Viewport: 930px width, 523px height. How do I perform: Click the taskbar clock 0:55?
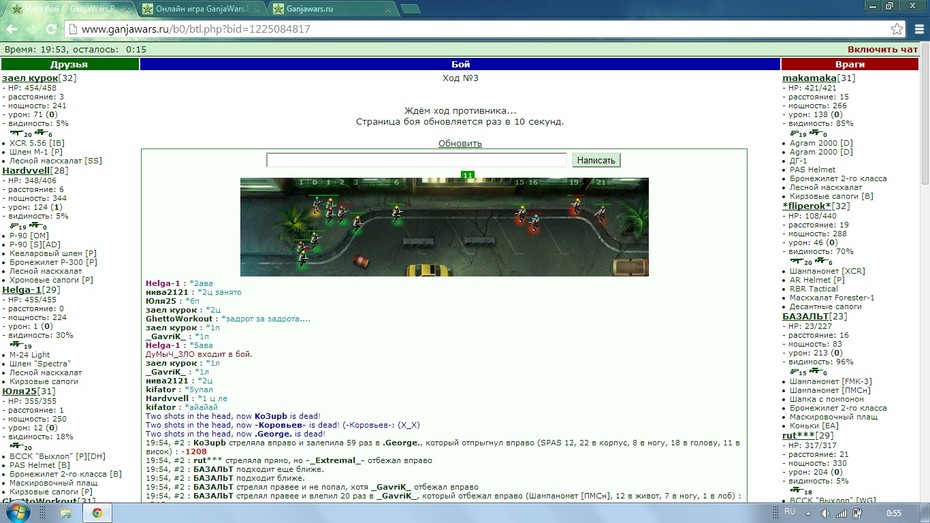(894, 514)
